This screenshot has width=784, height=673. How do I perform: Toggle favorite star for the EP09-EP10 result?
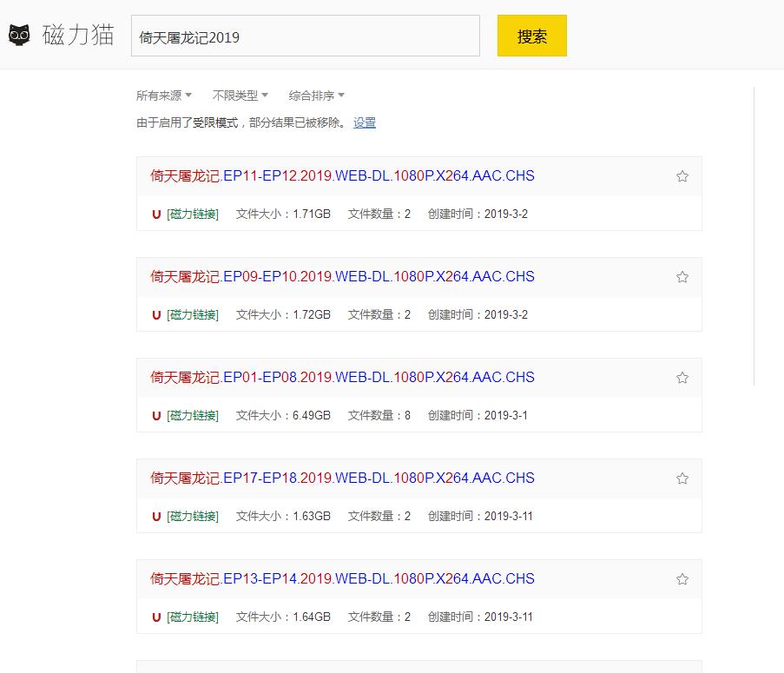(x=682, y=277)
